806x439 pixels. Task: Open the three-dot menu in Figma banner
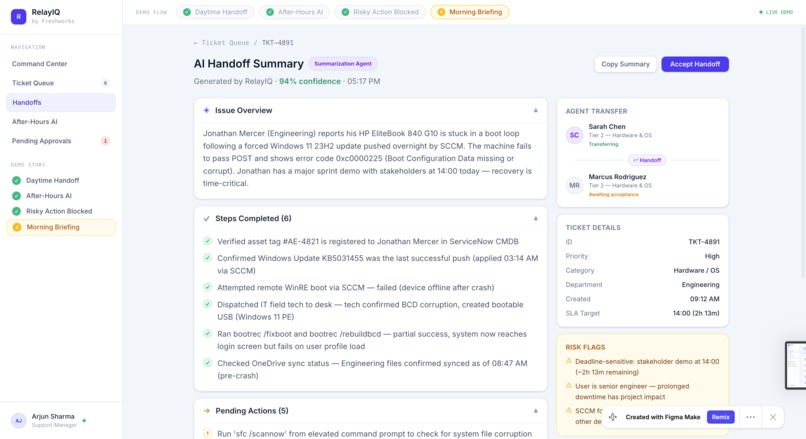pos(750,417)
